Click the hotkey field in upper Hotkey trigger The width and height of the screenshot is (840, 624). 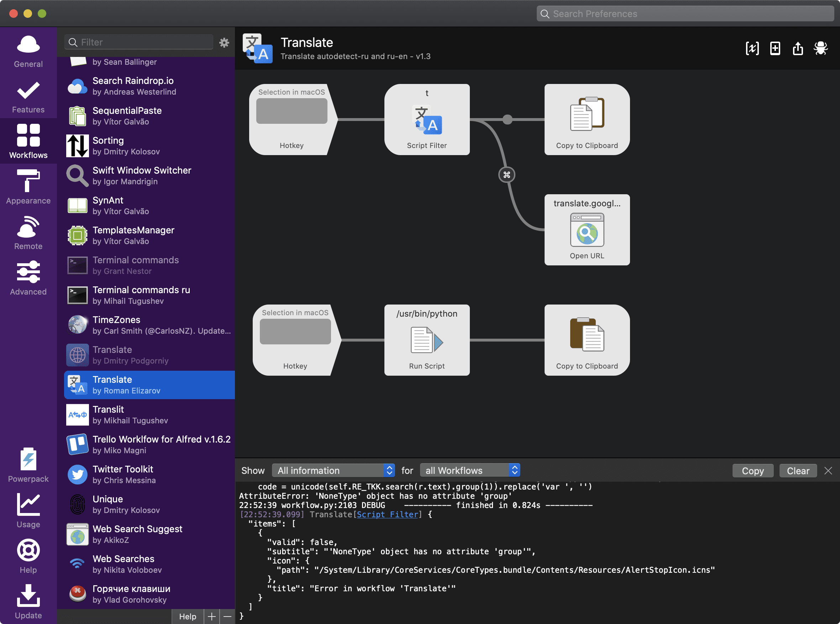[292, 111]
